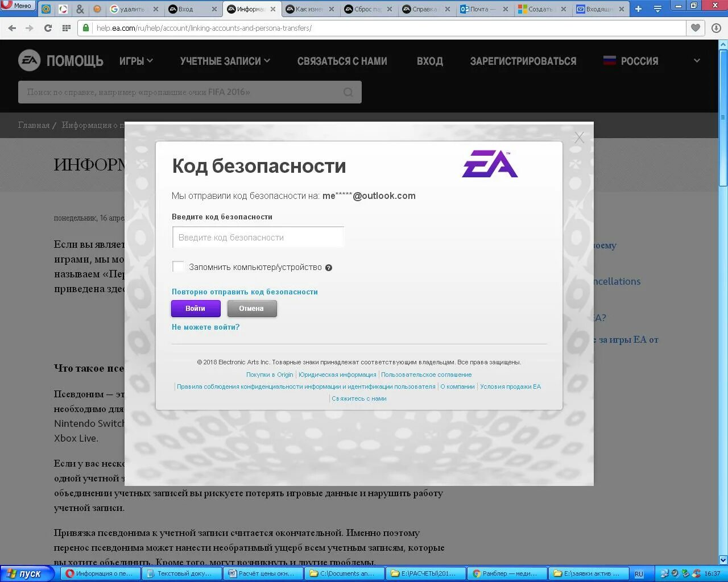
Task: Reload the page with the refresh icon
Action: click(x=48, y=28)
